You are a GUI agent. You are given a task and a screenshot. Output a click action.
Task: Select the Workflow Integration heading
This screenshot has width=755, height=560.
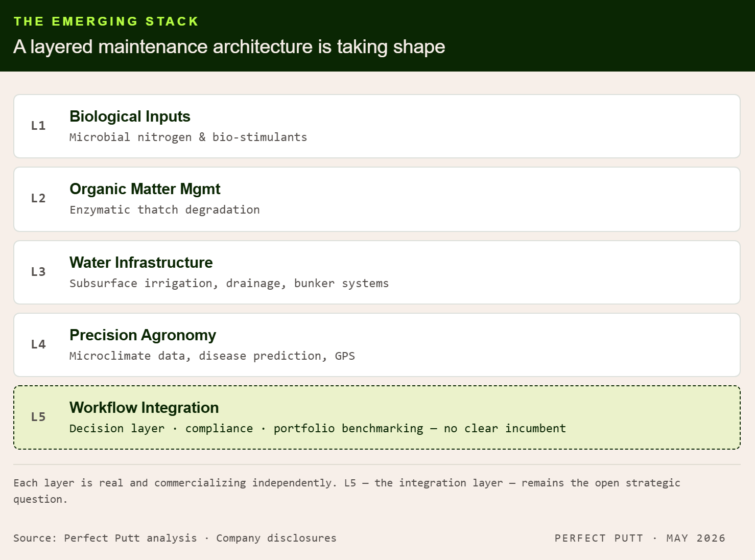pyautogui.click(x=144, y=408)
